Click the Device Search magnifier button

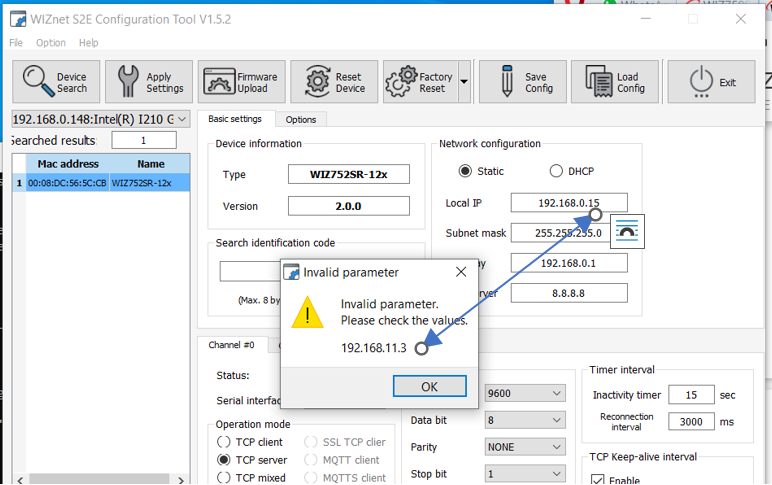point(56,82)
